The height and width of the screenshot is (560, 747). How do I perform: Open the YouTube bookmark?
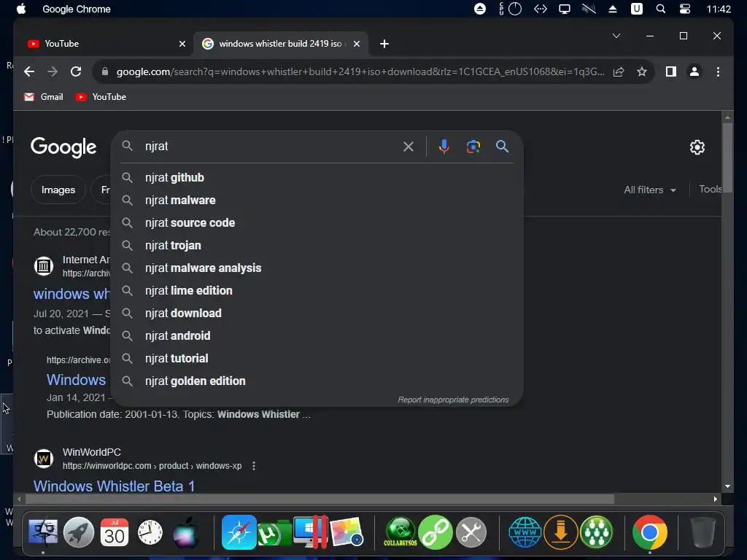pyautogui.click(x=101, y=97)
